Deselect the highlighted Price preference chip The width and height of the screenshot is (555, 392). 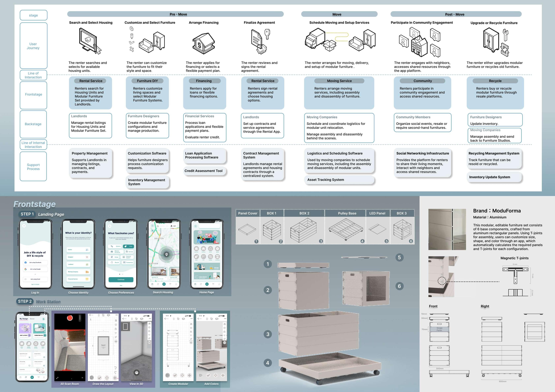click(x=129, y=246)
